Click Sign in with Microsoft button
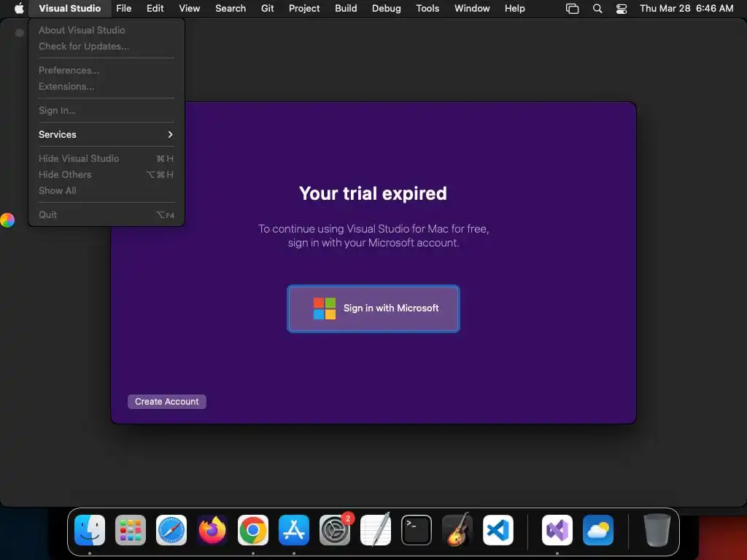Image resolution: width=747 pixels, height=560 pixels. (x=373, y=308)
